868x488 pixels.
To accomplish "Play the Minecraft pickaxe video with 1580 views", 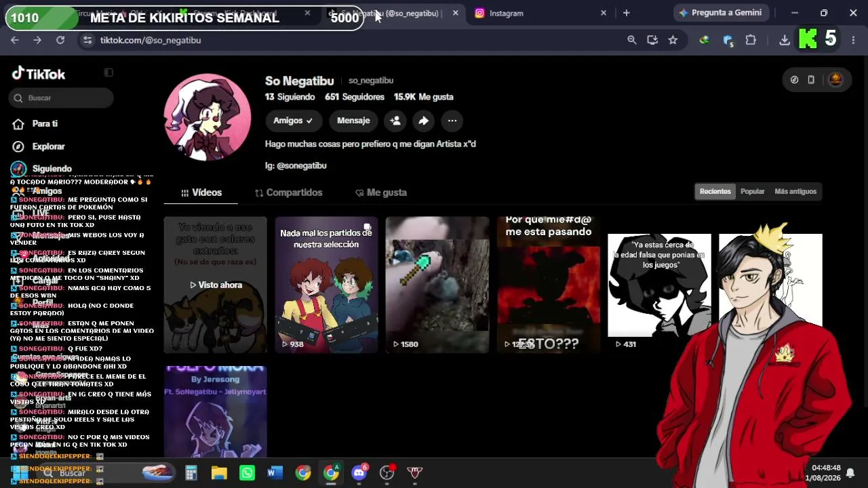I will 437,285.
